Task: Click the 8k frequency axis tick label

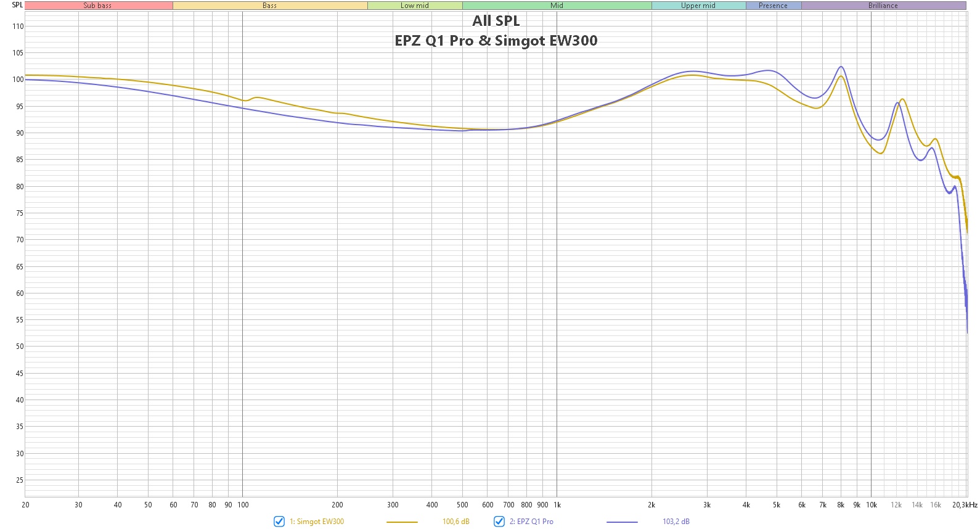Action: pos(841,505)
